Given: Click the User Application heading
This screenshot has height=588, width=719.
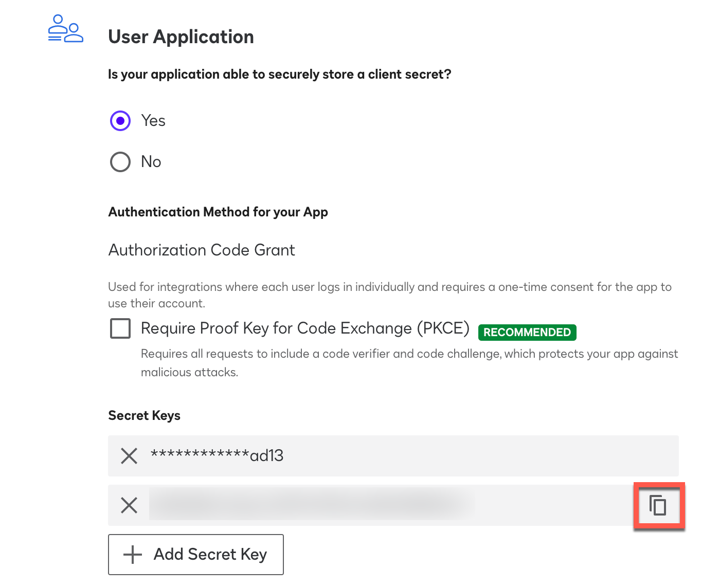Looking at the screenshot, I should [181, 37].
